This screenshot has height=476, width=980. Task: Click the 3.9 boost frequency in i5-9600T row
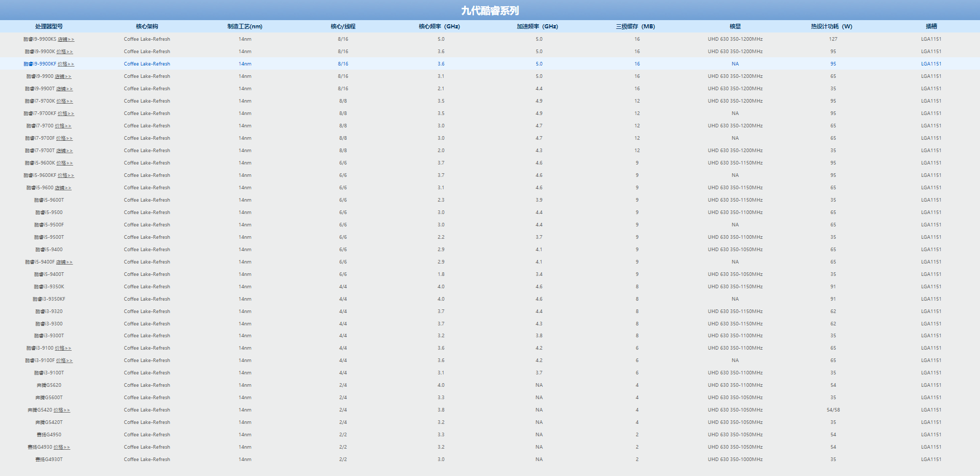point(539,200)
